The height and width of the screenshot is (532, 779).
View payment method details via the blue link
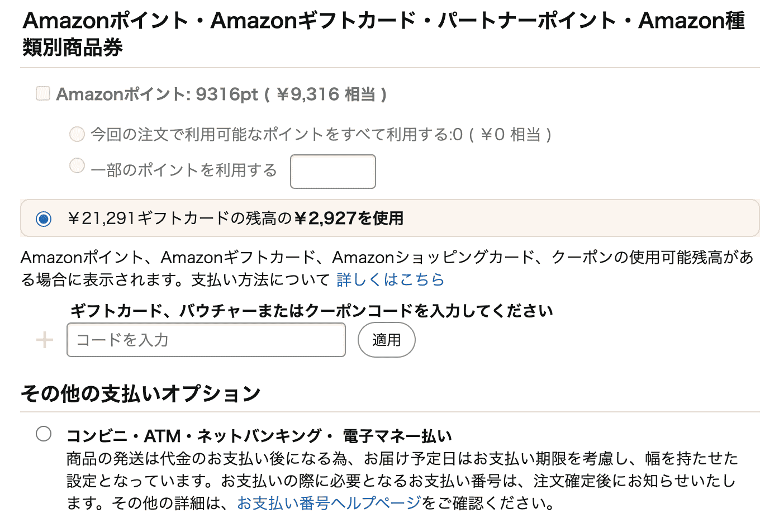point(390,279)
